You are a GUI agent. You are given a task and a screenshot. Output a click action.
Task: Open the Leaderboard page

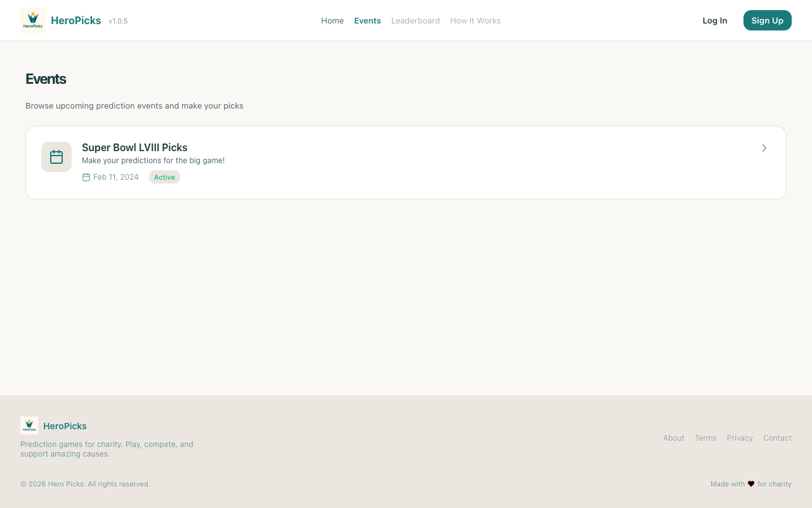(416, 20)
